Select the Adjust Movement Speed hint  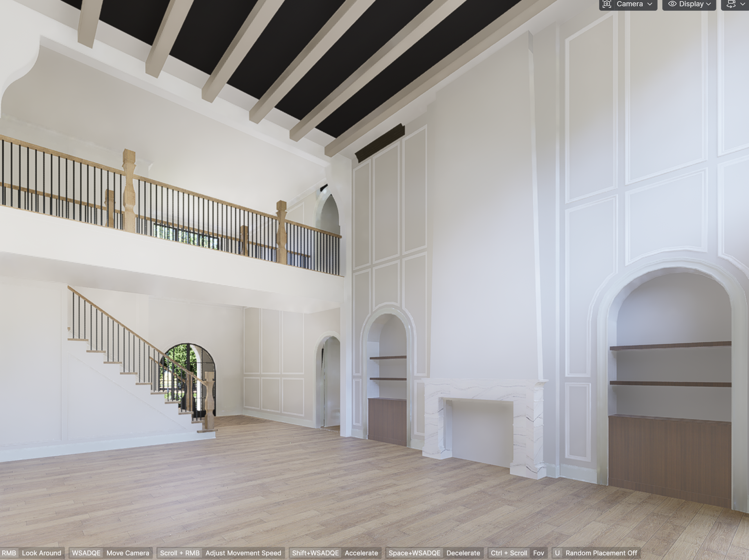(243, 553)
